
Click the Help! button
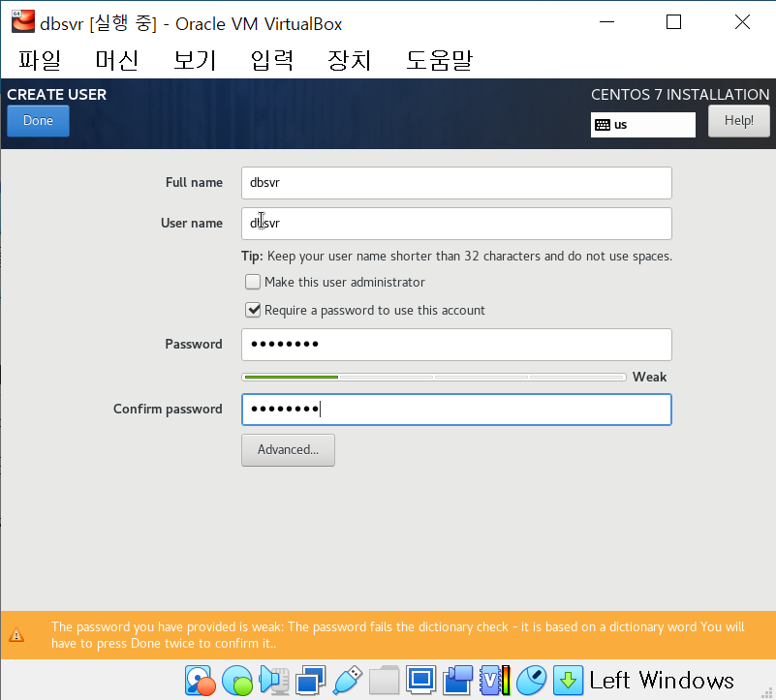pyautogui.click(x=739, y=121)
